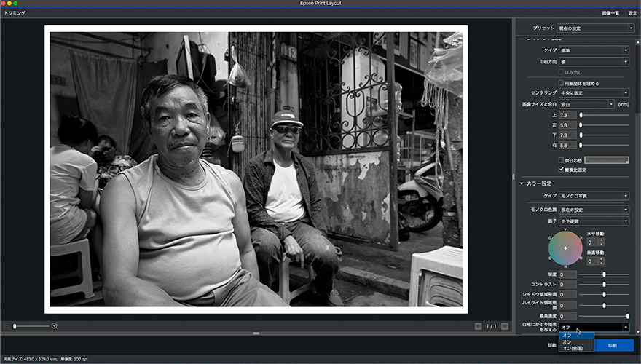Click the zoom-out magnifier icon
This screenshot has width=641, height=364.
pos(7,326)
